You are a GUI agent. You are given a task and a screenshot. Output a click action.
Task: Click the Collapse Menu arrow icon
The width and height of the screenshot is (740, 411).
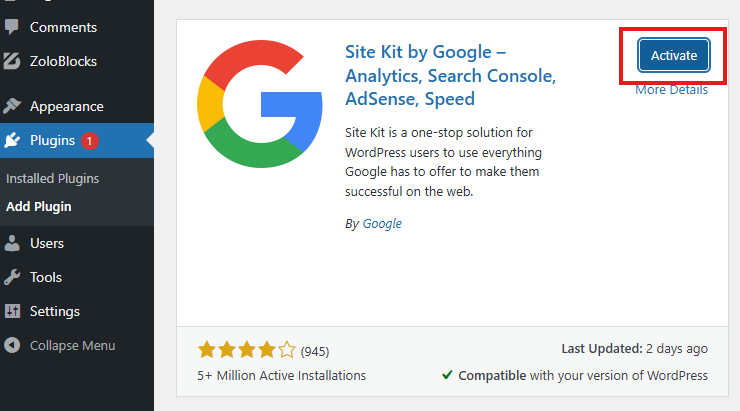pos(12,345)
